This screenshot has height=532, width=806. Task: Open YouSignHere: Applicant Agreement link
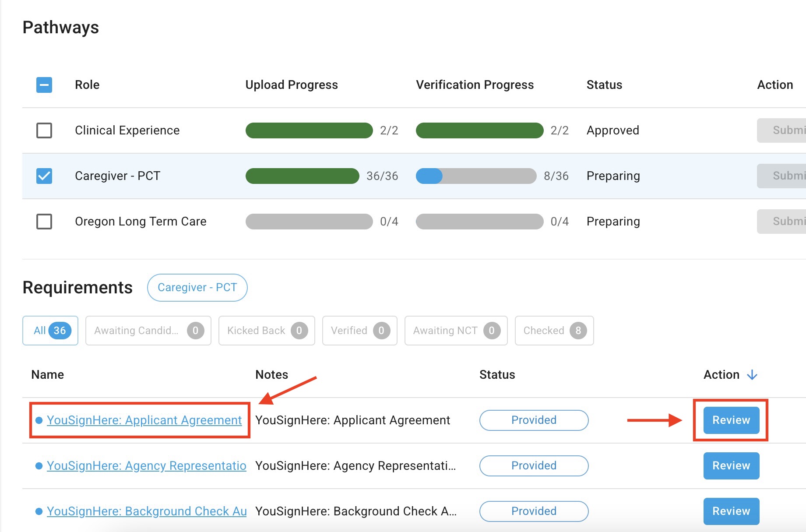[x=144, y=420]
